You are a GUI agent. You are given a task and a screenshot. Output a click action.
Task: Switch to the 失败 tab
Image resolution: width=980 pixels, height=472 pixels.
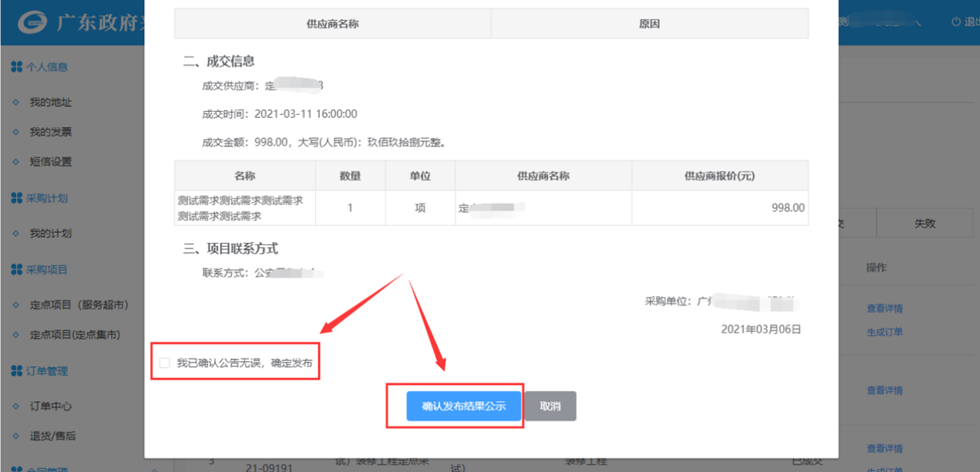click(925, 224)
